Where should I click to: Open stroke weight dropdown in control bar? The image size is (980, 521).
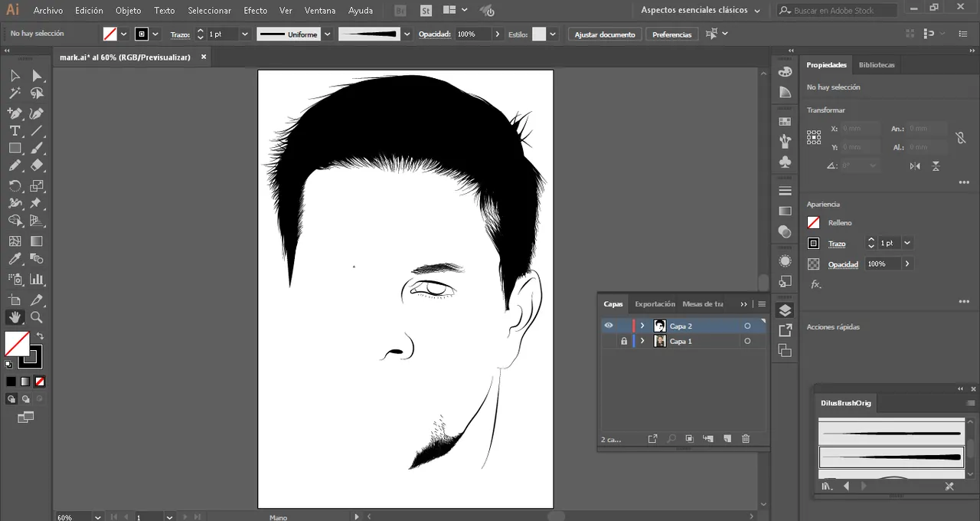pos(245,34)
